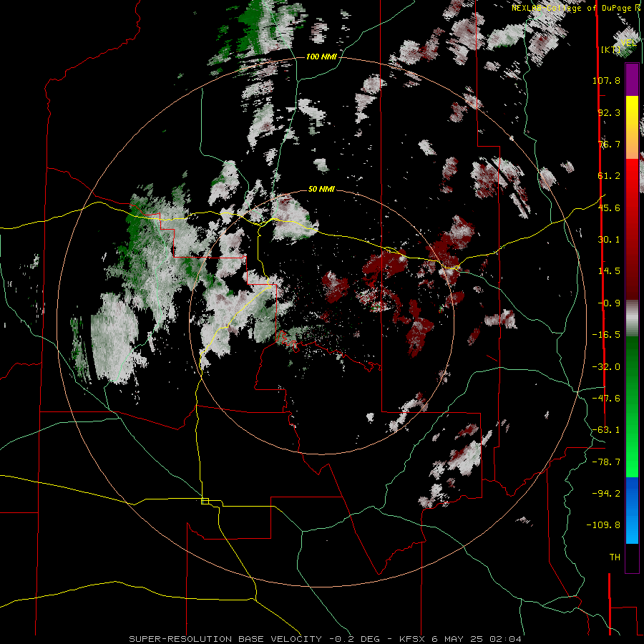
Task: Select the -109.8 velocity scale value
Action: pos(603,525)
